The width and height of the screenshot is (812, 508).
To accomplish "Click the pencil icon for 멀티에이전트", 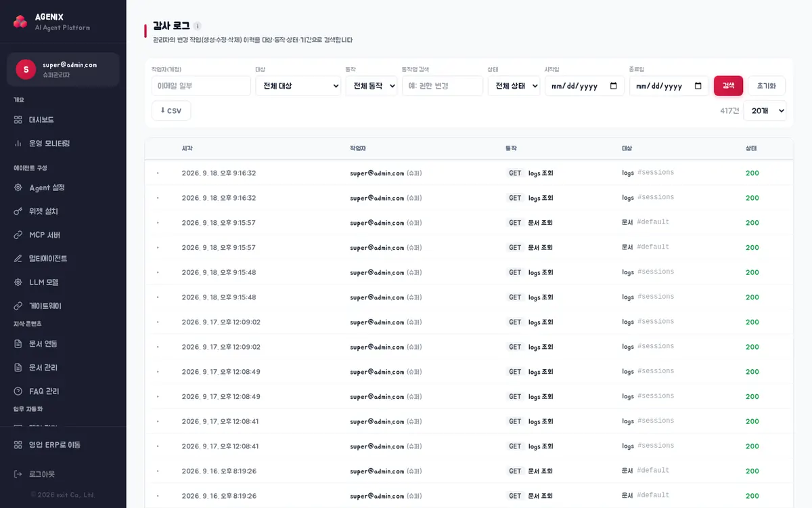I will (x=18, y=259).
